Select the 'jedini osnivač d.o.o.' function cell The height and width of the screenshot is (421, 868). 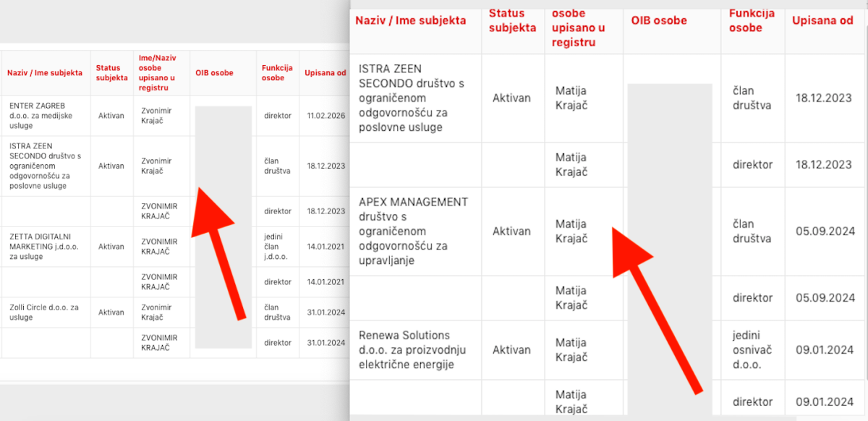(x=750, y=349)
